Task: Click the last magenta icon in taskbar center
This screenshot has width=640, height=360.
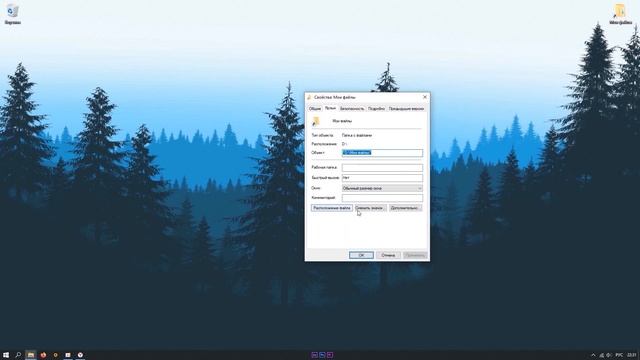Action: 330,355
